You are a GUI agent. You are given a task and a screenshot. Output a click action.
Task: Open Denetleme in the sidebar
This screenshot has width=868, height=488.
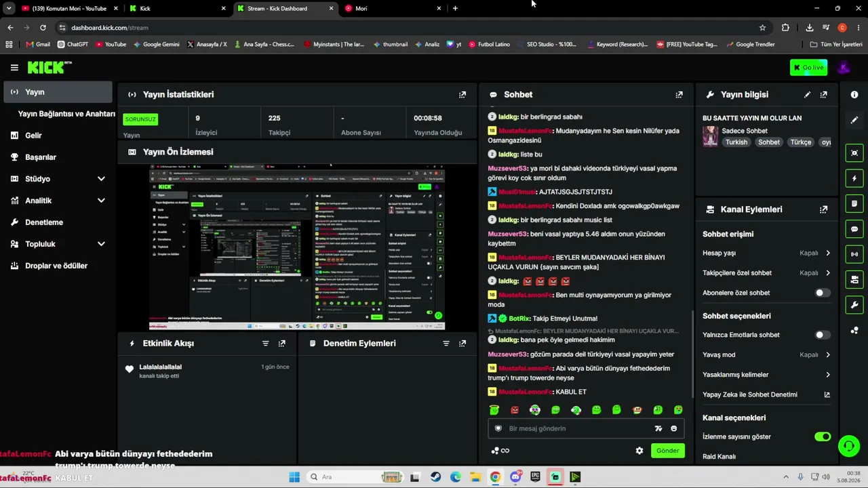tap(59, 222)
